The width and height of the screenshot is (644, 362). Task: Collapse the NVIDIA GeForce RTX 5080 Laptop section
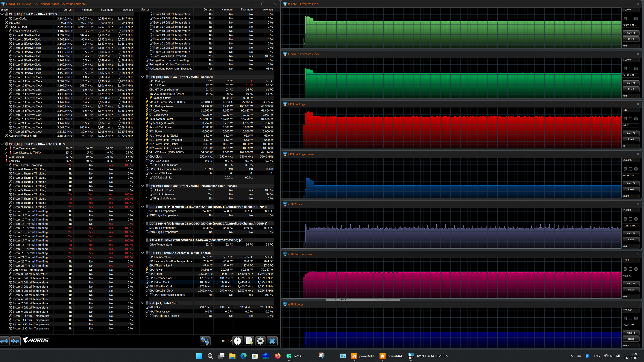point(143,253)
